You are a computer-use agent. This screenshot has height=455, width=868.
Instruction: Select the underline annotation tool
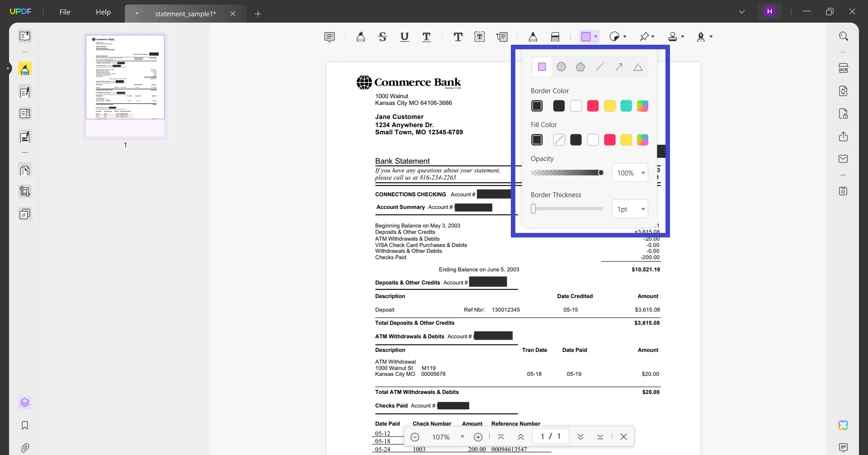(405, 37)
